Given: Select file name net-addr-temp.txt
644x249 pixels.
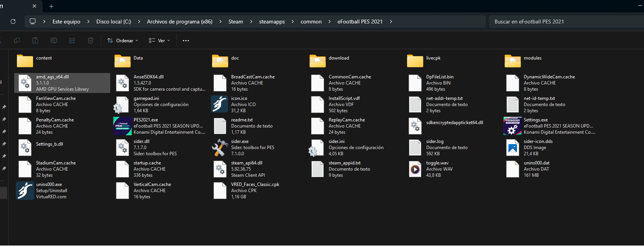Looking at the screenshot, I should [444, 98].
